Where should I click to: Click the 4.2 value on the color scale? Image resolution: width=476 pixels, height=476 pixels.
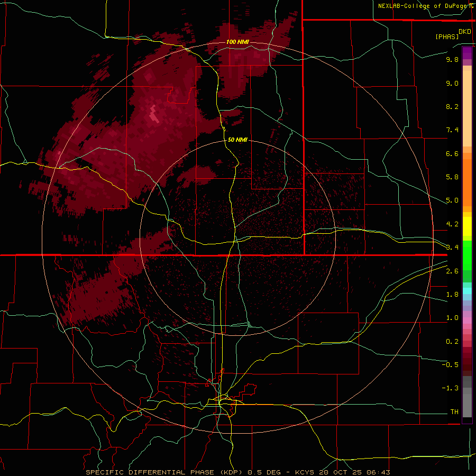pyautogui.click(x=452, y=224)
